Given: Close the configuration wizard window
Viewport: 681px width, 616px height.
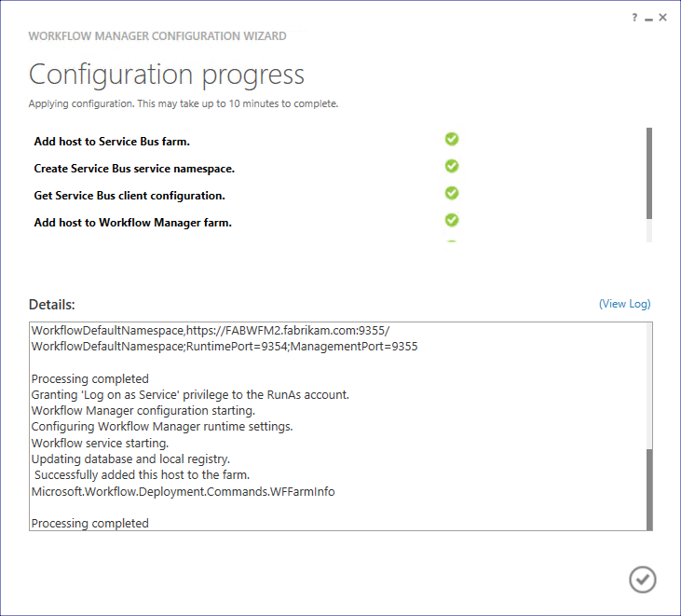Looking at the screenshot, I should coord(662,18).
